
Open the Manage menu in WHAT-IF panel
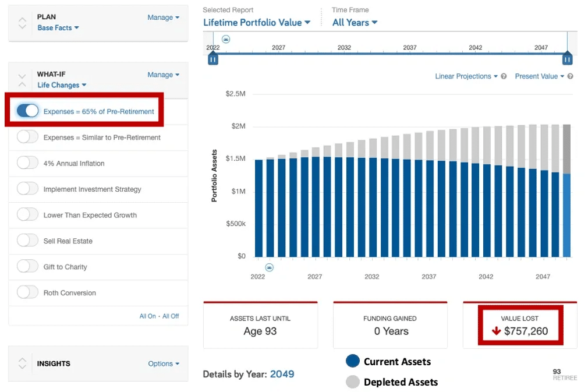click(x=163, y=75)
